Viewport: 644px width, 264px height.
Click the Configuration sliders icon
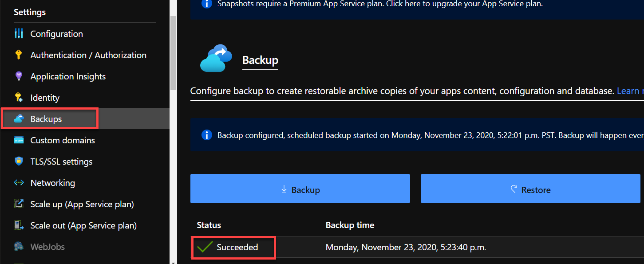19,34
